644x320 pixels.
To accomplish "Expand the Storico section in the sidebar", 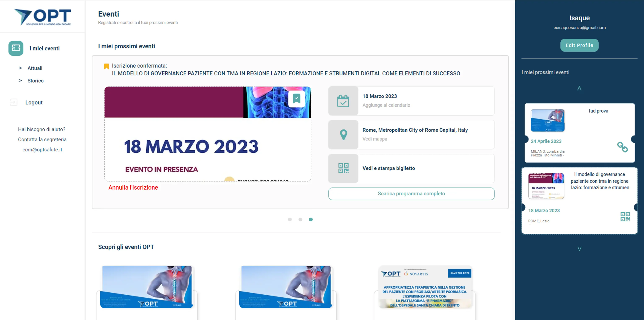I will (x=35, y=80).
